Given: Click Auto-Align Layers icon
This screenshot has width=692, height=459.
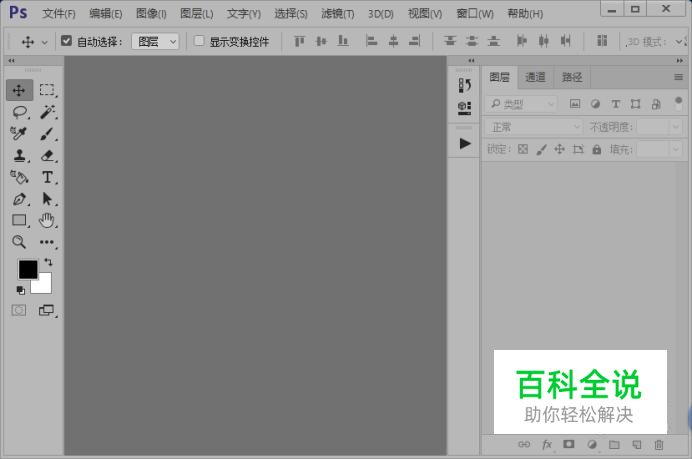Looking at the screenshot, I should pos(602,41).
